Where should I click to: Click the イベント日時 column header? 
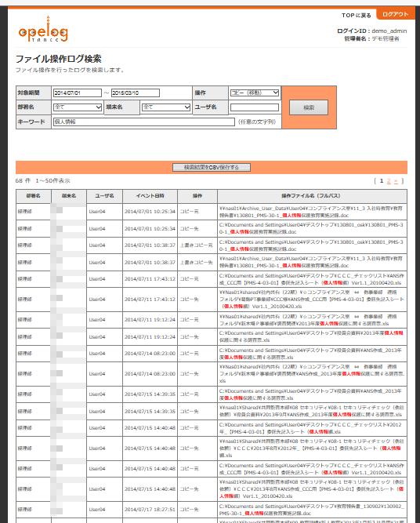(150, 196)
